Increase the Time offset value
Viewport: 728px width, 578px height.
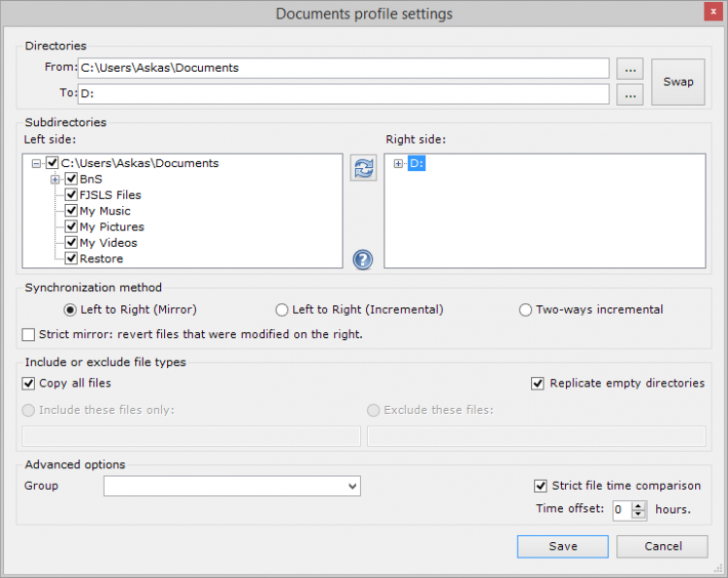point(639,504)
